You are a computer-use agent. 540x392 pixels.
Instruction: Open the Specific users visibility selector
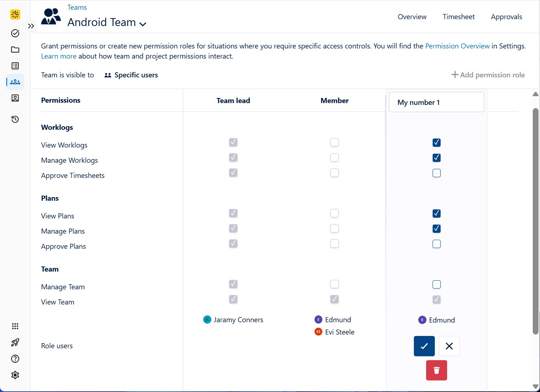[131, 75]
